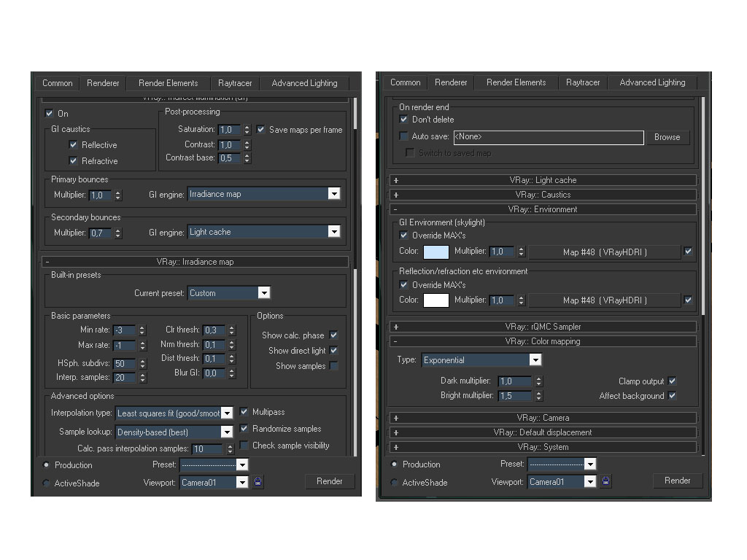Open Reflection environment Map #48 VRayHDRI button

click(x=605, y=300)
